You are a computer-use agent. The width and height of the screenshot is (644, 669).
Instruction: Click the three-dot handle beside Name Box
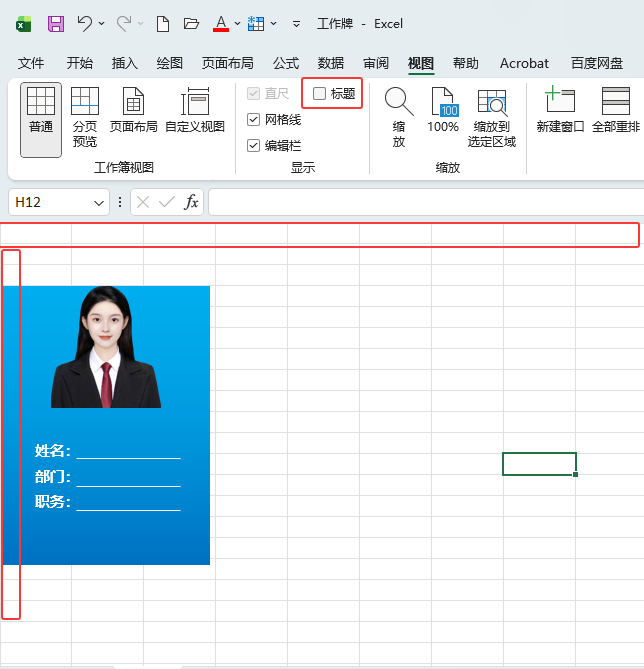[x=120, y=202]
